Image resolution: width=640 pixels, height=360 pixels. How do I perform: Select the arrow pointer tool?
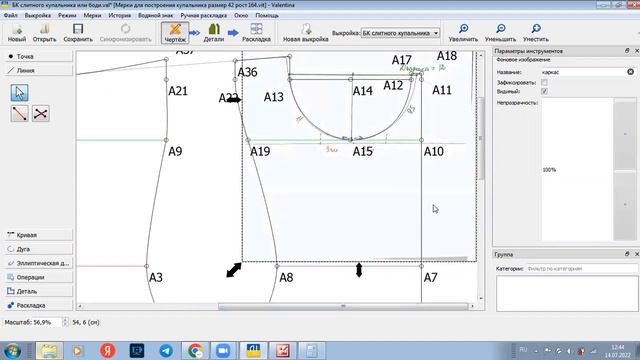(20, 93)
